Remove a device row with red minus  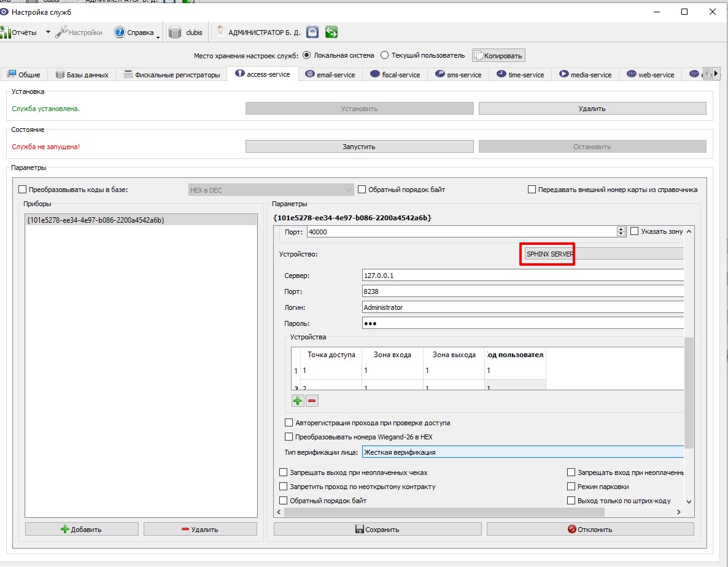(312, 401)
